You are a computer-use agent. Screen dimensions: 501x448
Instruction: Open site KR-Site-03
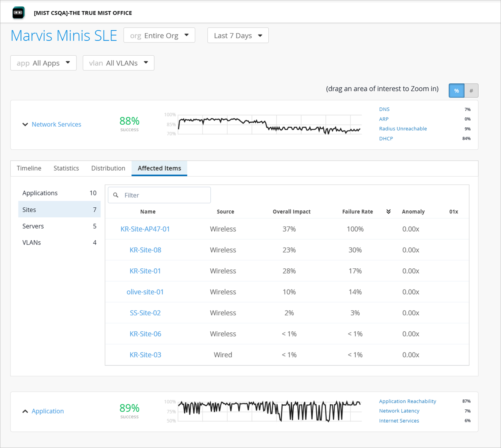146,355
